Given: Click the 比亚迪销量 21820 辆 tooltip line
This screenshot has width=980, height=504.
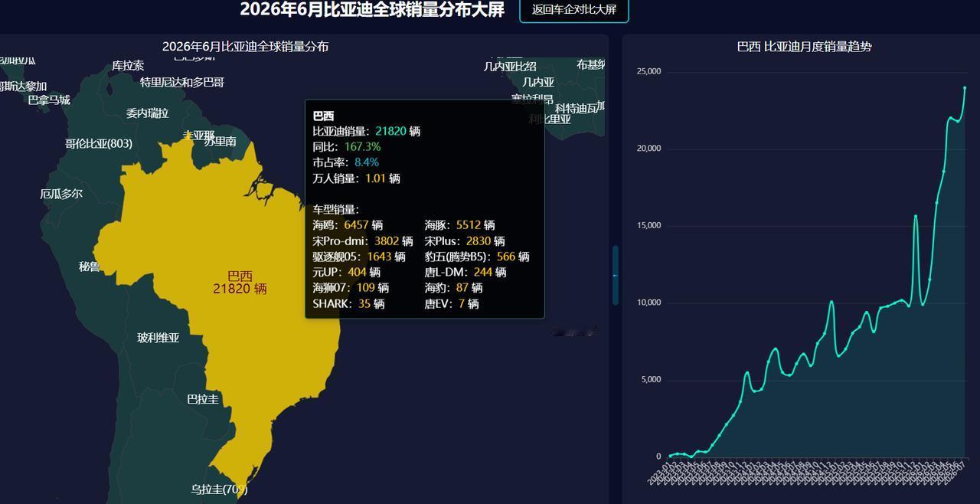Looking at the screenshot, I should 367,131.
